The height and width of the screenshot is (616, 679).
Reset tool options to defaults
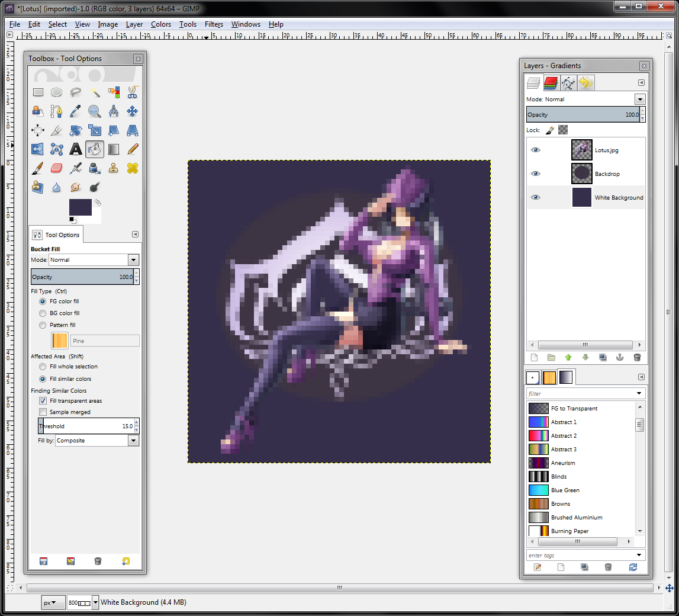click(x=126, y=562)
